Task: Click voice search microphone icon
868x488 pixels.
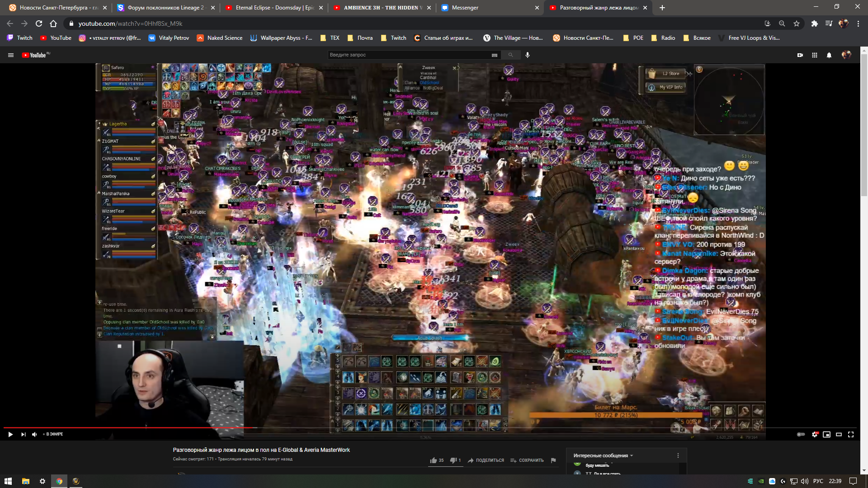Action: (x=527, y=55)
